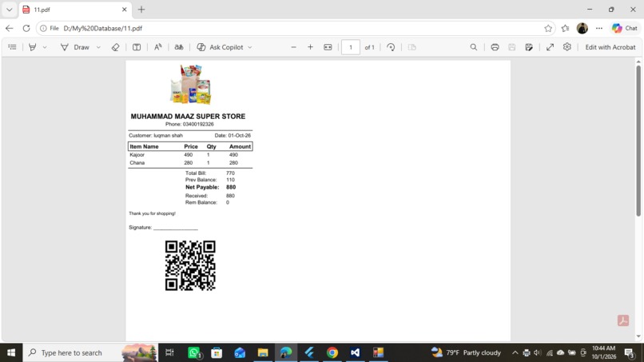Click Type here to search box
644x362 pixels.
90,352
